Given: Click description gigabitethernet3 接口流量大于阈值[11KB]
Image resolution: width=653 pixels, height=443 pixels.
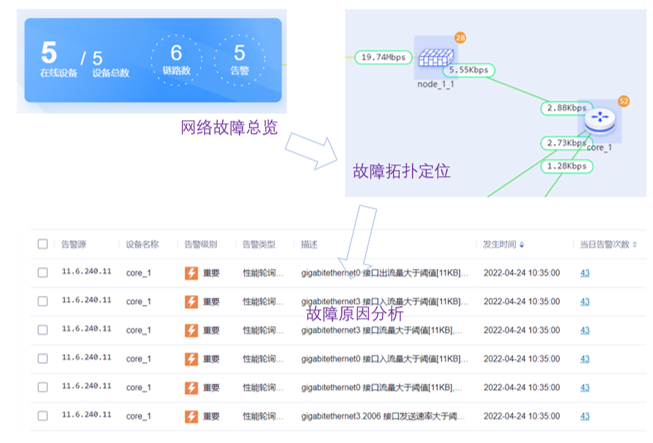Looking at the screenshot, I should (381, 331).
